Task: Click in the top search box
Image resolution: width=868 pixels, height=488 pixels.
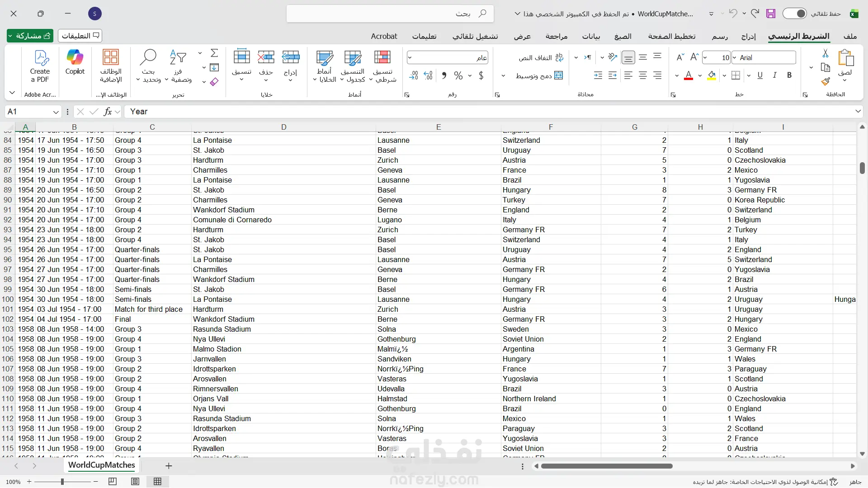Action: (390, 14)
